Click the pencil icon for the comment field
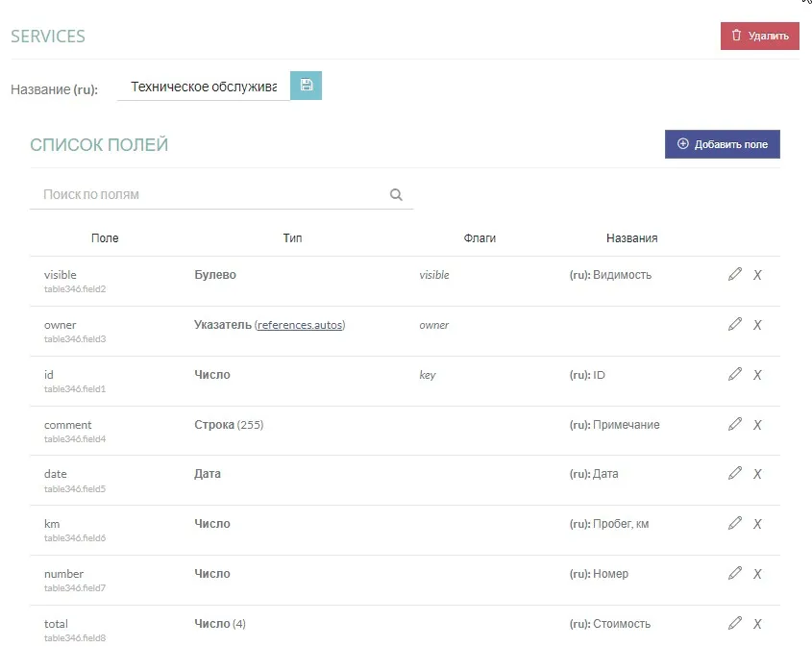The width and height of the screenshot is (812, 647). coord(735,424)
